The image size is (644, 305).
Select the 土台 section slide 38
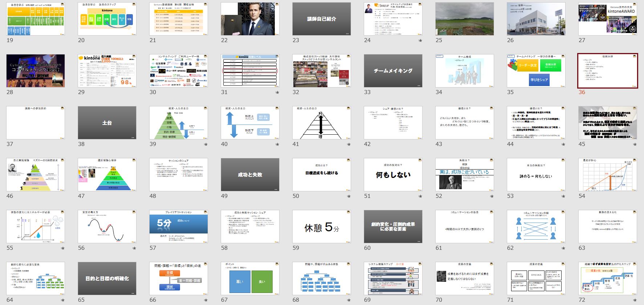tap(107, 123)
